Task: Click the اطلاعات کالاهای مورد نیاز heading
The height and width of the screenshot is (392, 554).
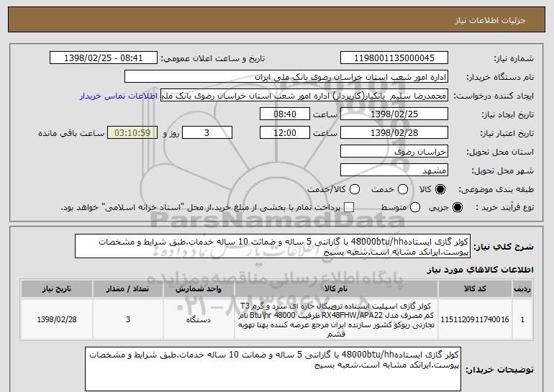Action: click(480, 270)
